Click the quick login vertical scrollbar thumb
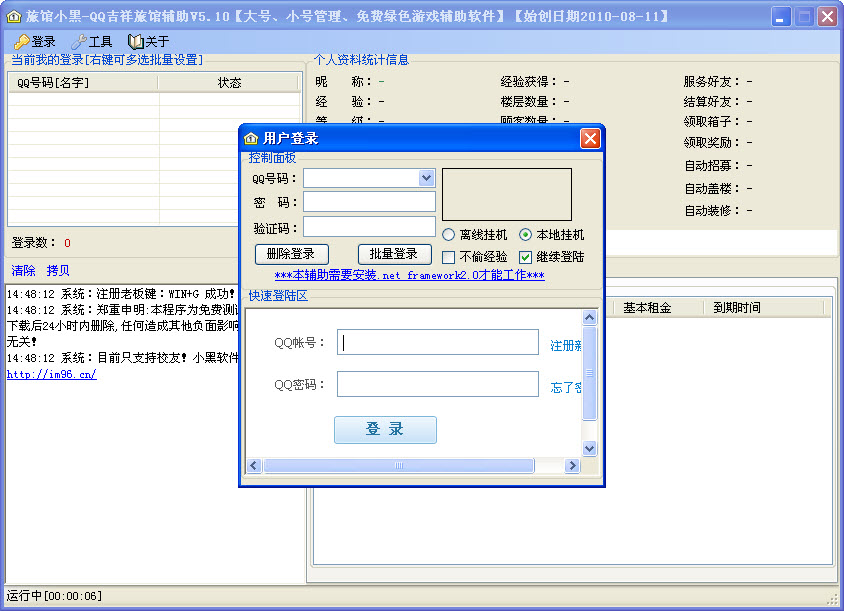Image resolution: width=844 pixels, height=611 pixels. pos(589,373)
